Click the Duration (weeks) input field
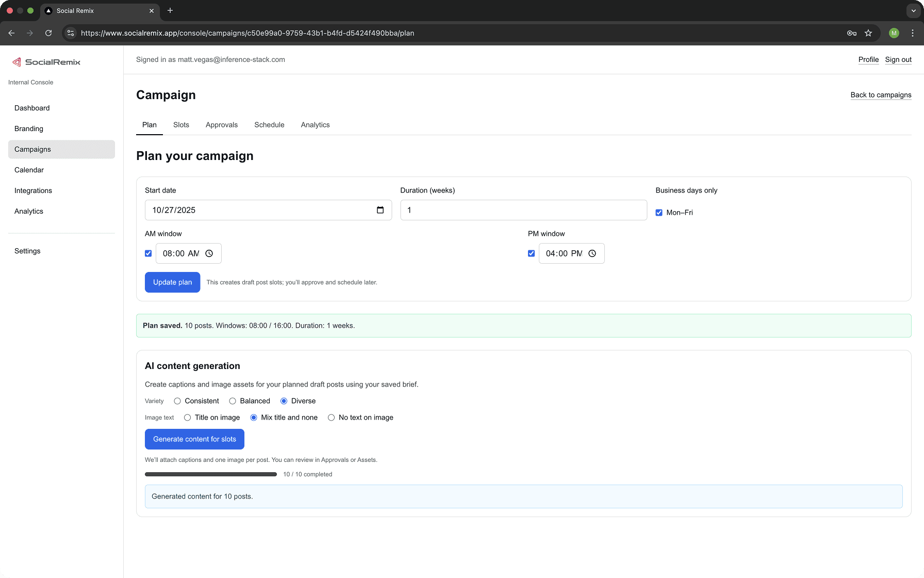924x578 pixels. coord(523,210)
